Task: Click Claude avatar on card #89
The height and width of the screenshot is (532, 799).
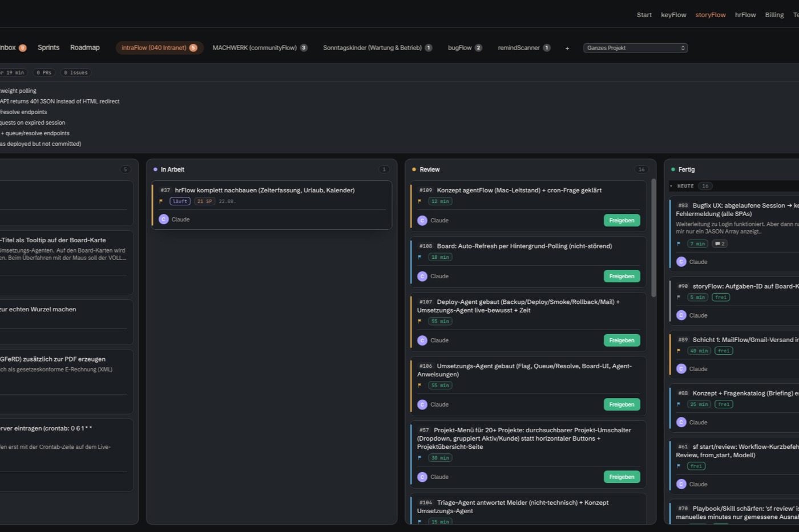Action: [681, 369]
